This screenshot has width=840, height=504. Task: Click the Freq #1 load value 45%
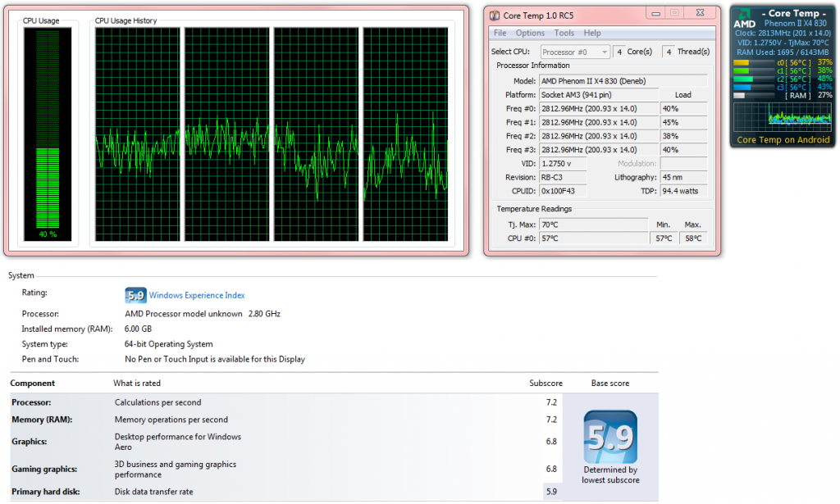[683, 123]
